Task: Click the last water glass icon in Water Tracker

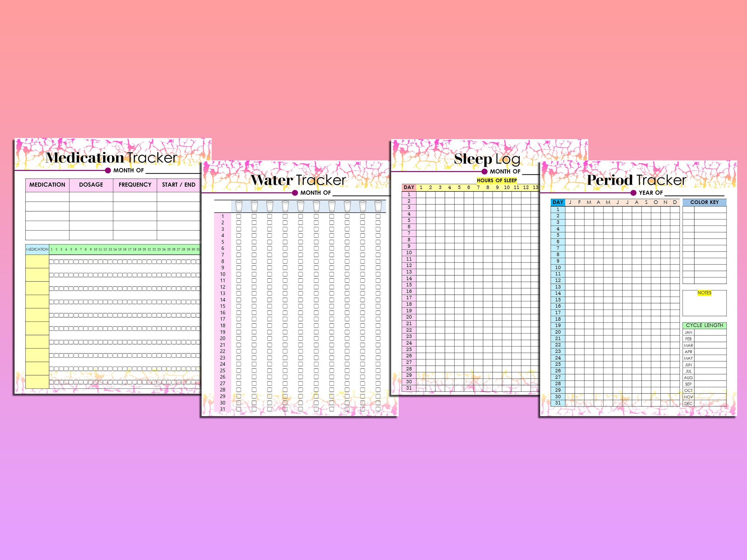Action: (x=378, y=206)
